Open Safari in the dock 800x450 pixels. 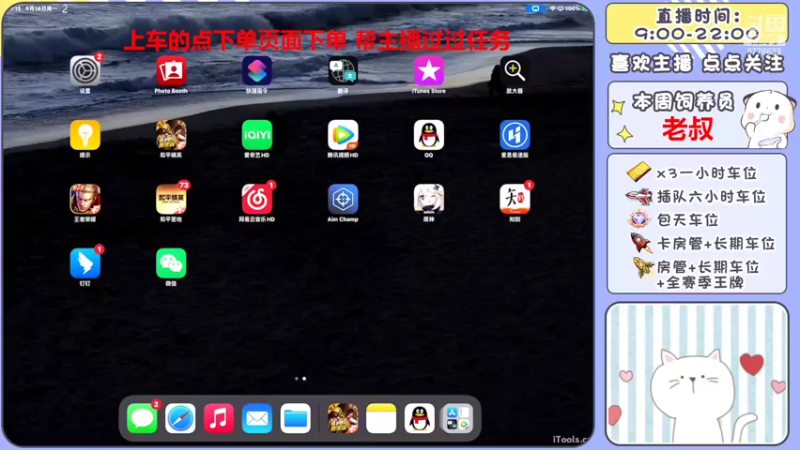(x=180, y=418)
